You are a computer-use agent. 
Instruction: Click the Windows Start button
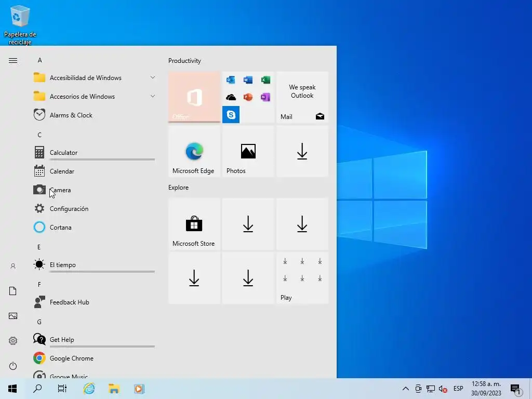12,389
